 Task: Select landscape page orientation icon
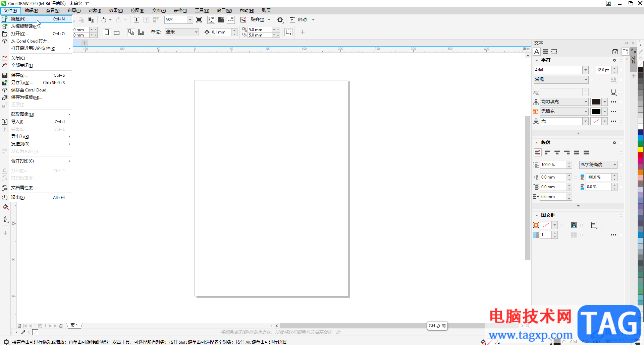(117, 32)
